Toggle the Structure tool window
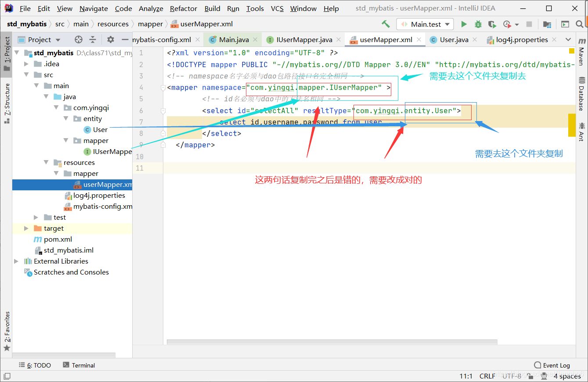This screenshot has height=382, width=588. click(x=7, y=103)
